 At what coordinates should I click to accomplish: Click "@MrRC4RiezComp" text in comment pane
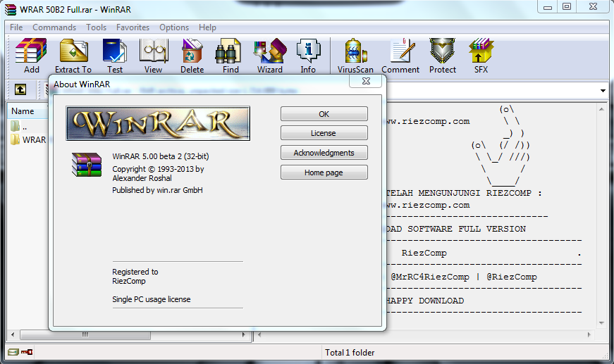tap(430, 277)
